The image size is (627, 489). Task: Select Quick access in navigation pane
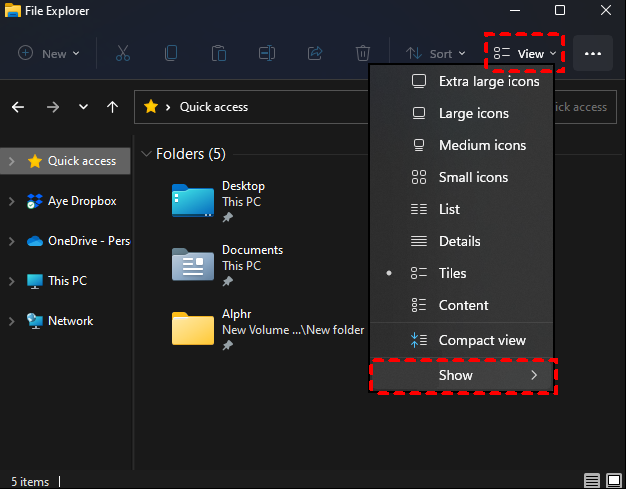tap(65, 161)
